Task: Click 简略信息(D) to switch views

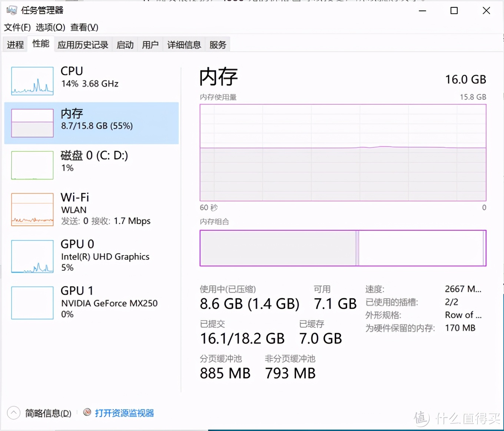Action: [x=48, y=413]
